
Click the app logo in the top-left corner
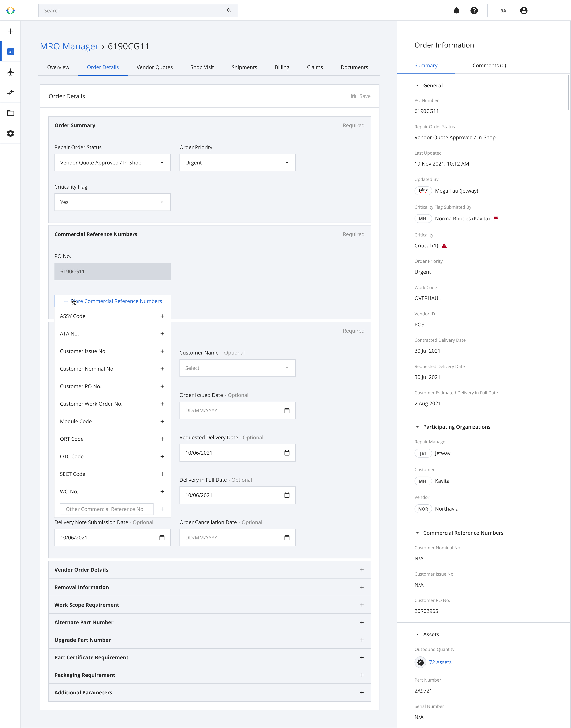(11, 11)
